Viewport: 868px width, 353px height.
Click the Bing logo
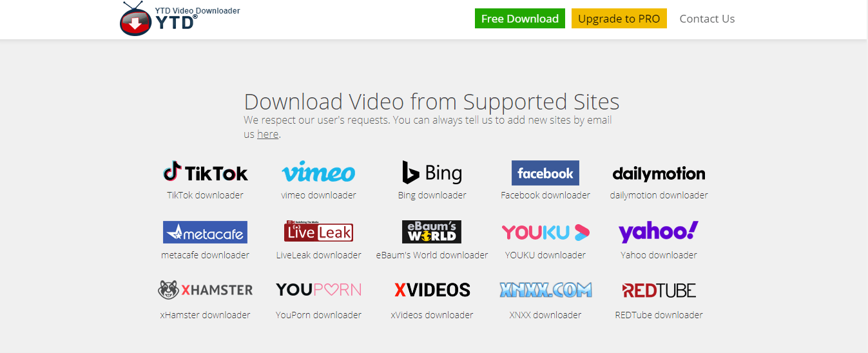coord(432,173)
